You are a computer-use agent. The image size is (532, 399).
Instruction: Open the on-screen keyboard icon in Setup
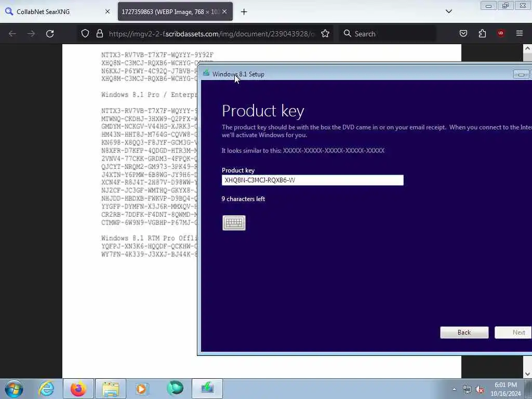pyautogui.click(x=234, y=223)
